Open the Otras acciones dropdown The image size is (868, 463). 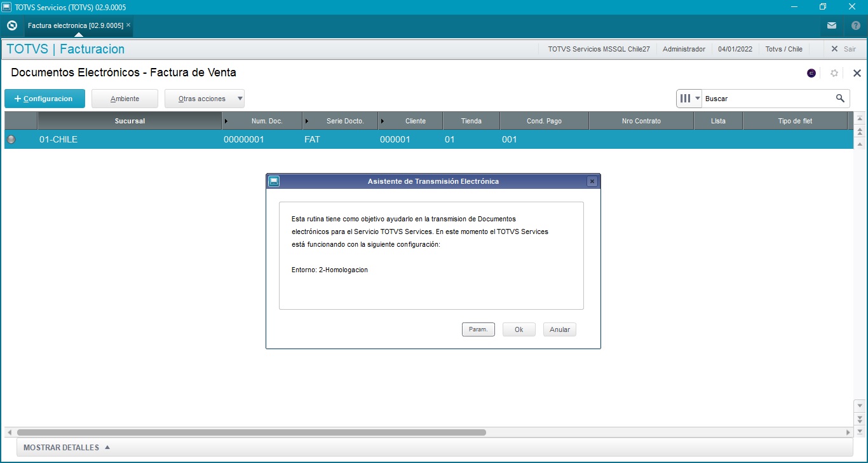click(x=204, y=99)
